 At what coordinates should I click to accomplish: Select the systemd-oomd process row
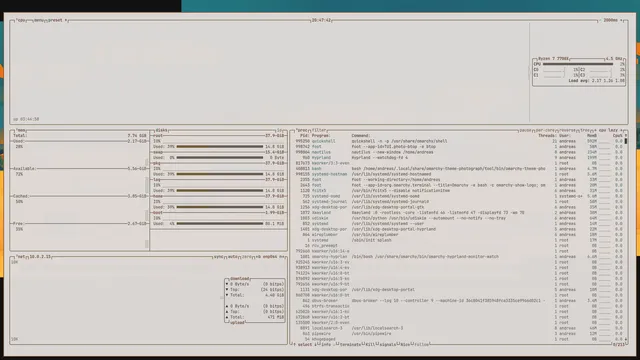point(459,196)
